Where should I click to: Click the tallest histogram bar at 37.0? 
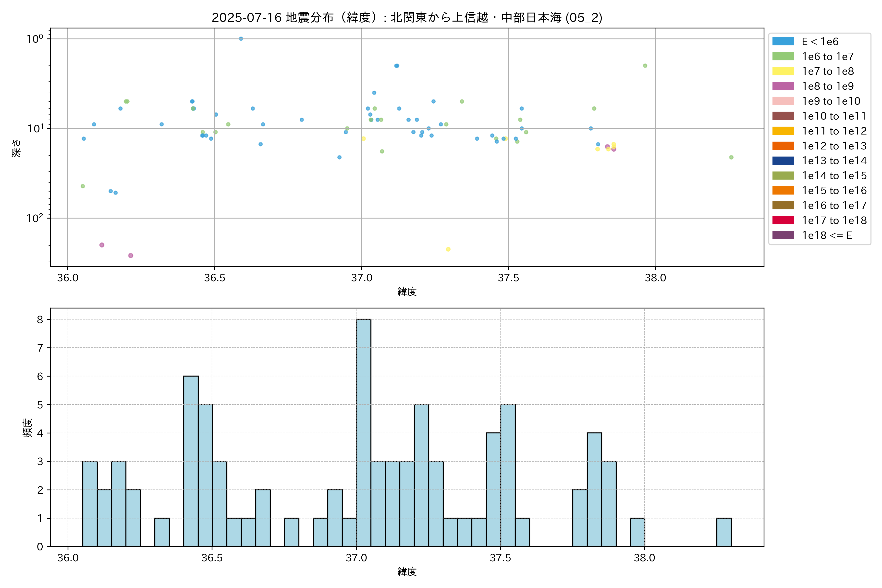coord(364,432)
